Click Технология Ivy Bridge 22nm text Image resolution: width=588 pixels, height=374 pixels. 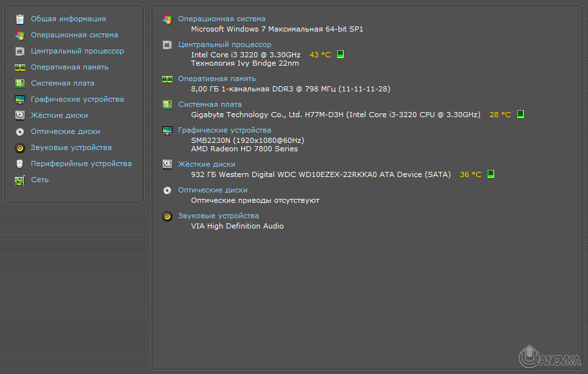245,63
